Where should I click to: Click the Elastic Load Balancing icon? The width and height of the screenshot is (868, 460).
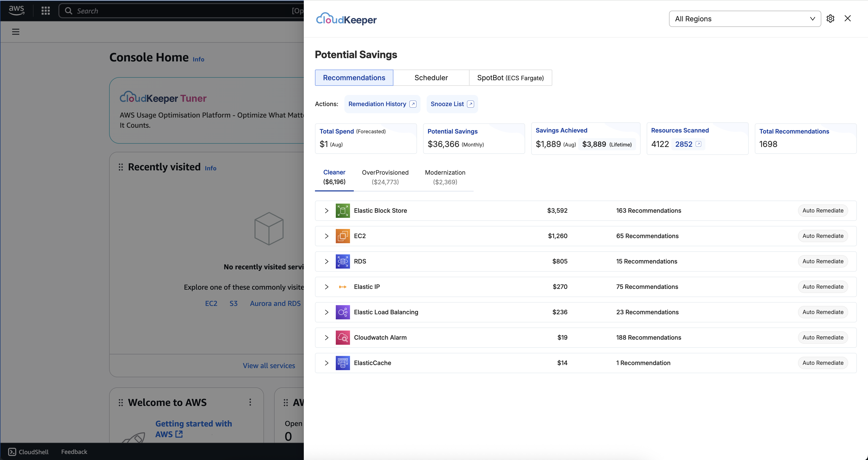click(x=342, y=312)
